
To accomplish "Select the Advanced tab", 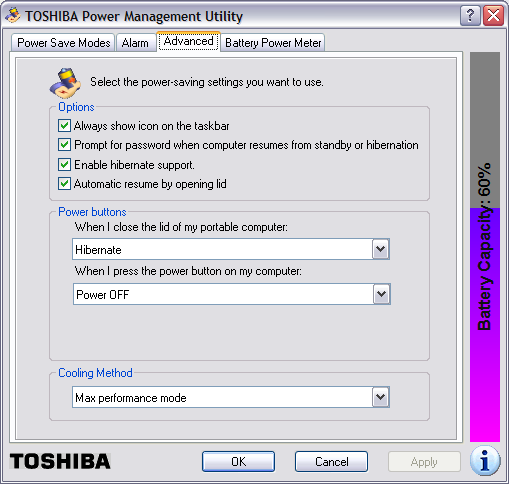I will tap(188, 41).
